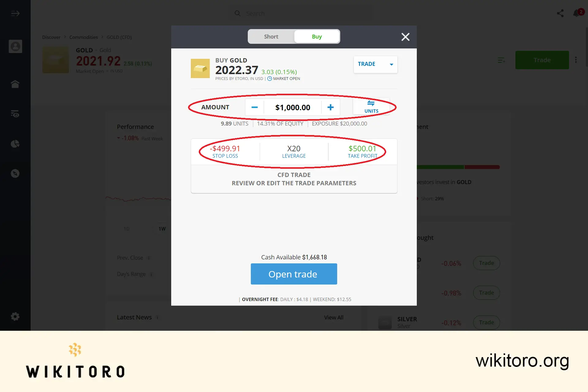
Task: Click the X20 leverage field
Action: pyautogui.click(x=294, y=151)
